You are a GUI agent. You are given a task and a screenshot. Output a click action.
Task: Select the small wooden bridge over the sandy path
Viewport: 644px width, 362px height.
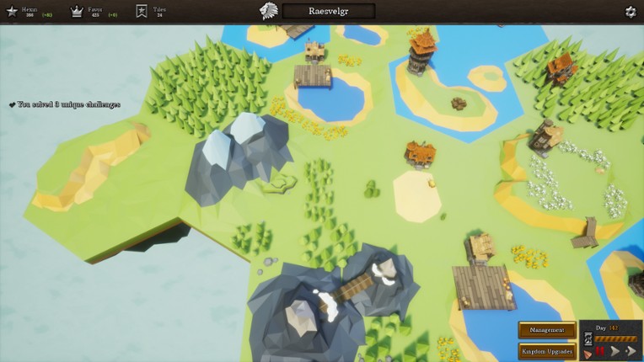click(x=586, y=234)
